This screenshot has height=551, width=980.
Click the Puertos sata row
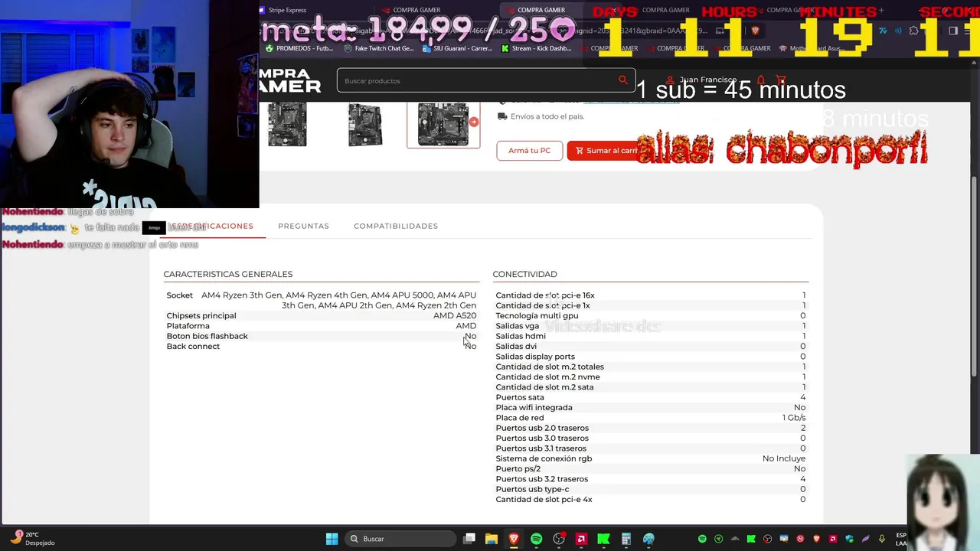pyautogui.click(x=651, y=397)
